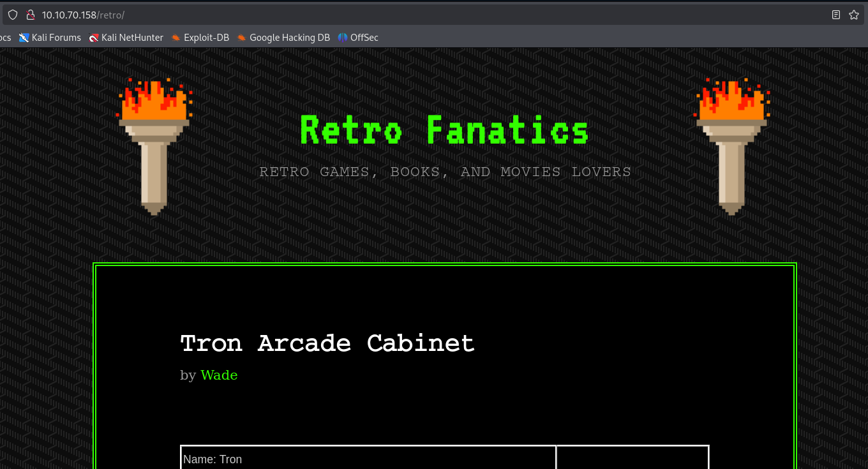
Task: Click the 'Name: Tron' table cell
Action: click(368, 459)
